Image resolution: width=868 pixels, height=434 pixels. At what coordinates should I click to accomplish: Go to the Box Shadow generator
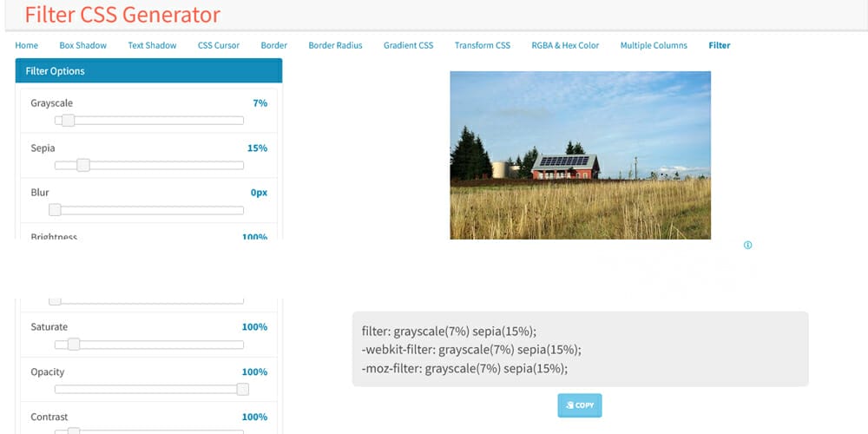tap(83, 45)
